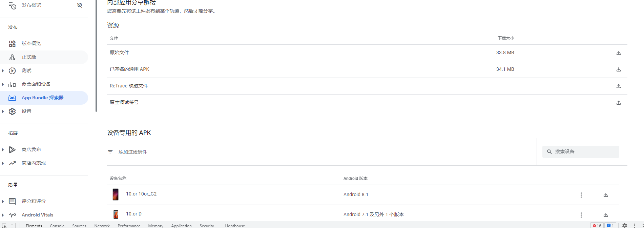Toggle the DevTools device toolbar icon
This screenshot has width=644, height=228.
pos(13,226)
